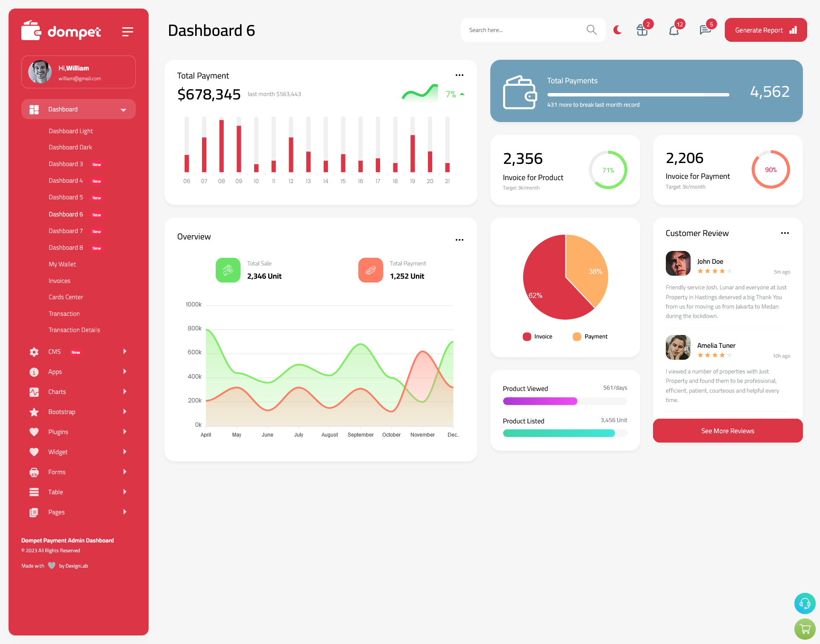Click the wallet icon in sidebar

[31, 30]
